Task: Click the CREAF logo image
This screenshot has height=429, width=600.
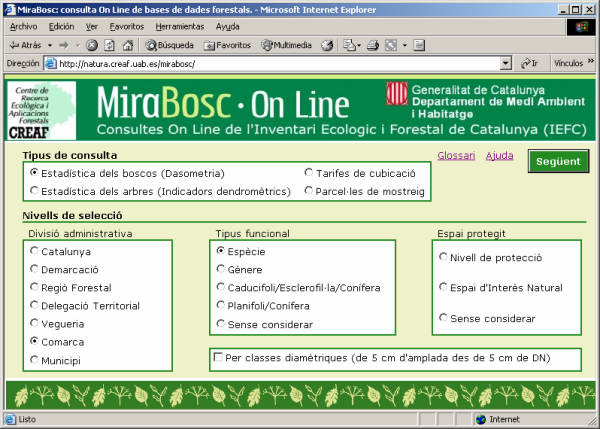Action: pos(42,110)
